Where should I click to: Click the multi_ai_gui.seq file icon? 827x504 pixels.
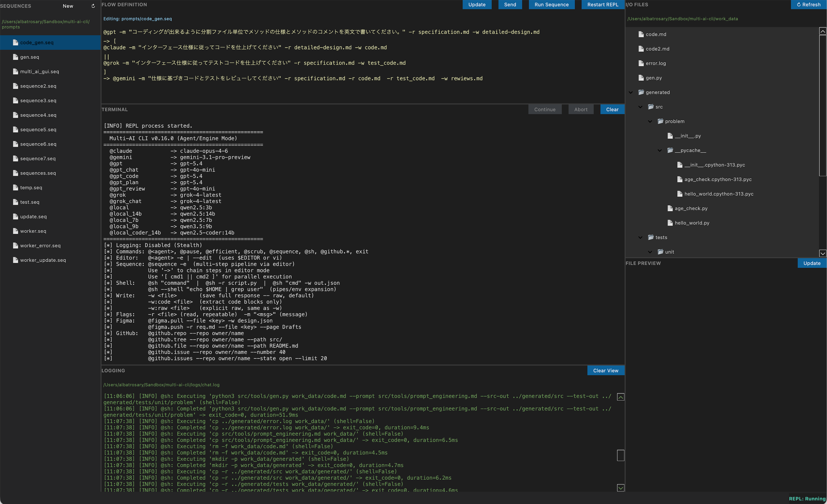[x=15, y=71]
